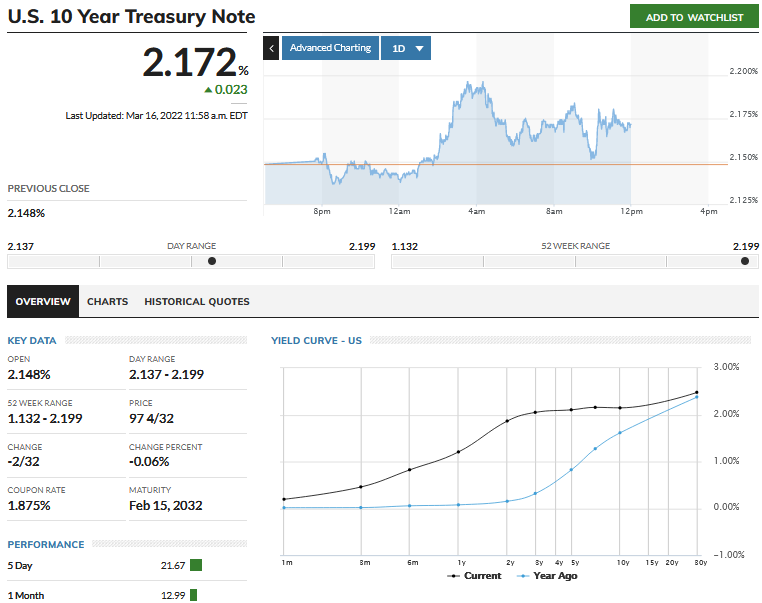Click the price value 97 4/32
This screenshot has width=762, height=603.
pos(151,418)
